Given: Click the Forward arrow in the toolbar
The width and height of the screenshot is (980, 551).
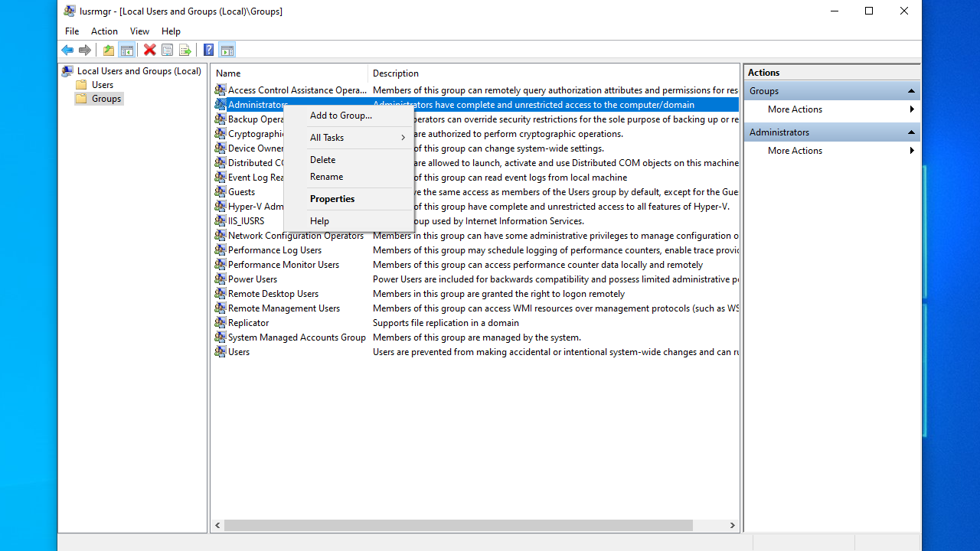Looking at the screenshot, I should point(85,51).
